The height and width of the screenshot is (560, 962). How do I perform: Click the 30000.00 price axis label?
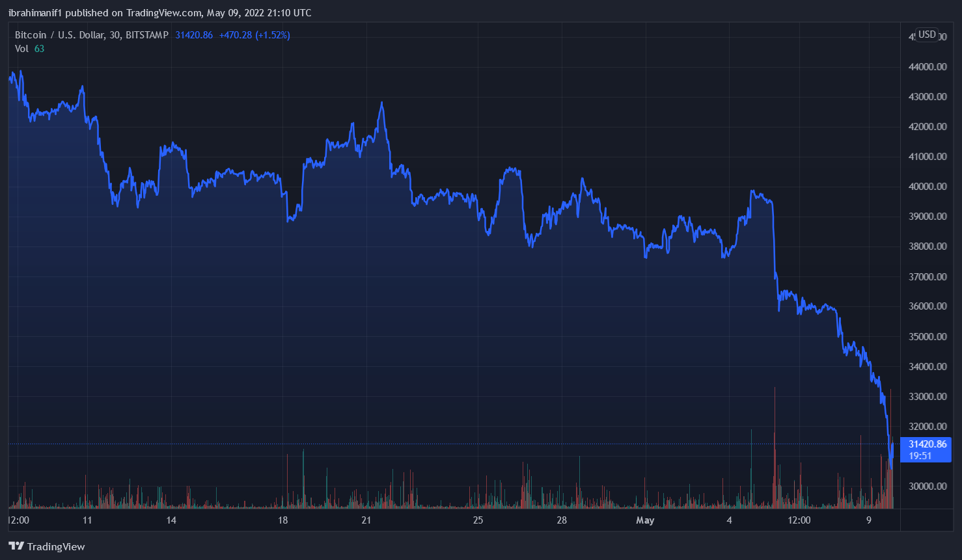click(928, 487)
